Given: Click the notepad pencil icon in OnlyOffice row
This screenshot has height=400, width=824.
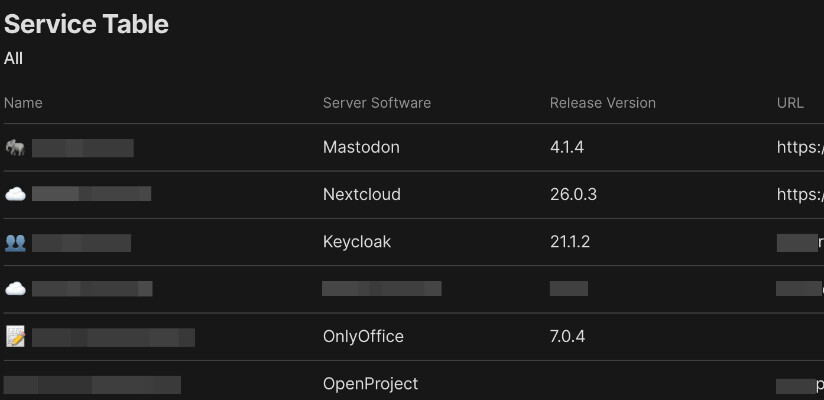Looking at the screenshot, I should coord(15,336).
